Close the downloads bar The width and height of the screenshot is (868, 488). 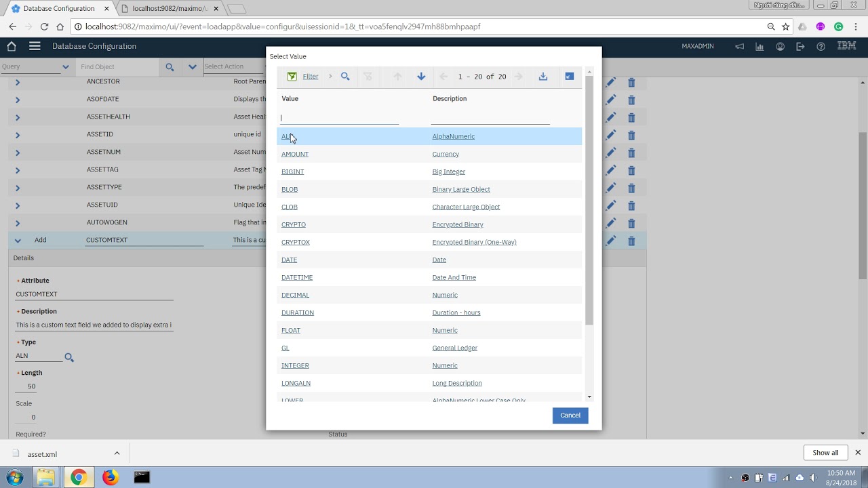point(858,453)
